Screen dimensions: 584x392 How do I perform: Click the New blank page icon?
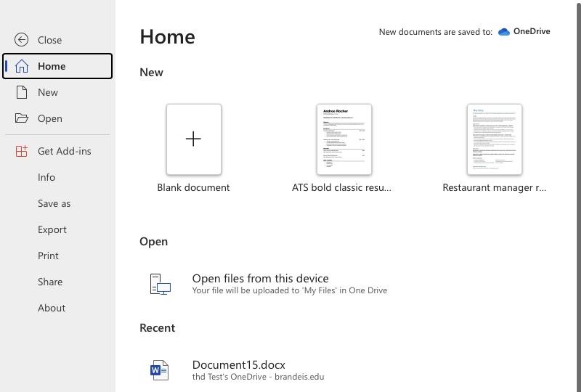point(22,92)
